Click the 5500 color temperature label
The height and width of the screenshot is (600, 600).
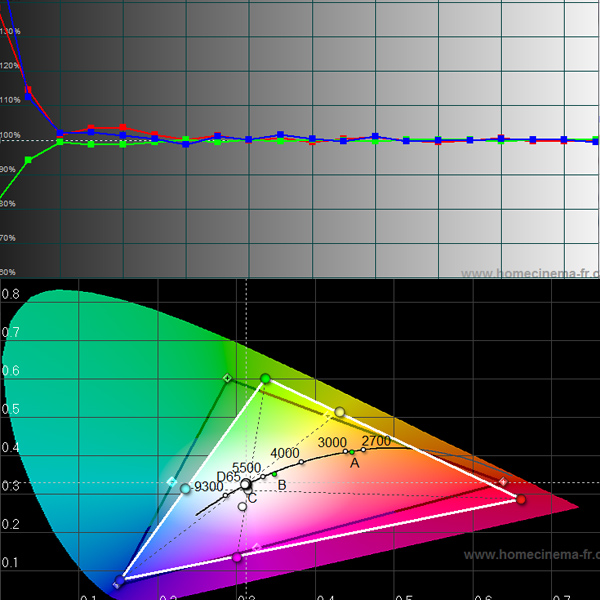(x=246, y=468)
